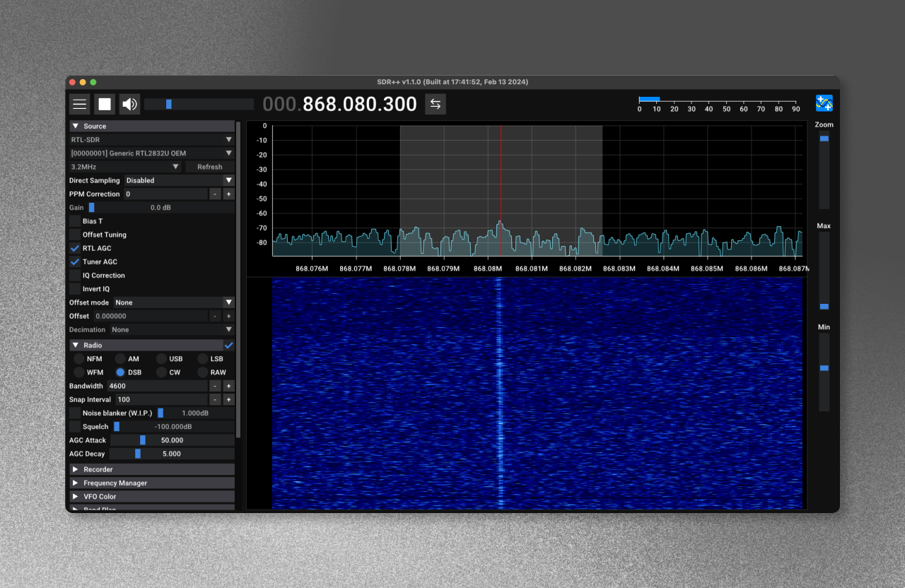
Task: Click the Refresh button
Action: click(210, 167)
